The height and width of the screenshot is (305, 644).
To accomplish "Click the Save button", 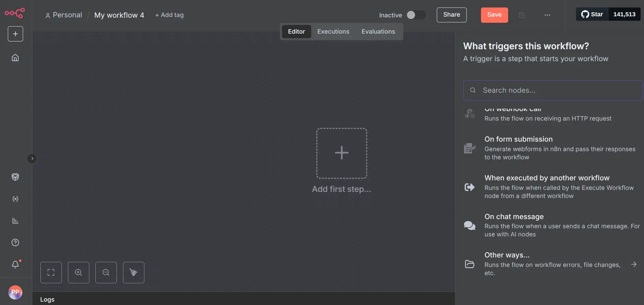I will 494,15.
